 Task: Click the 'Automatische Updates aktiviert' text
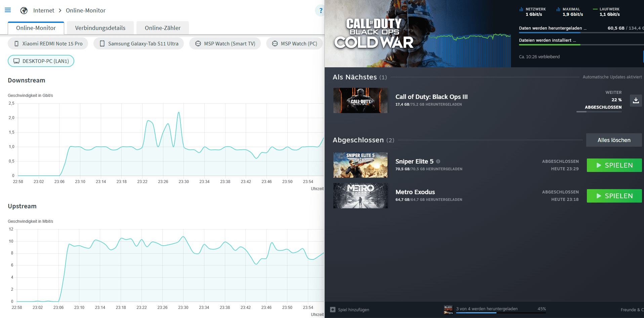click(612, 77)
